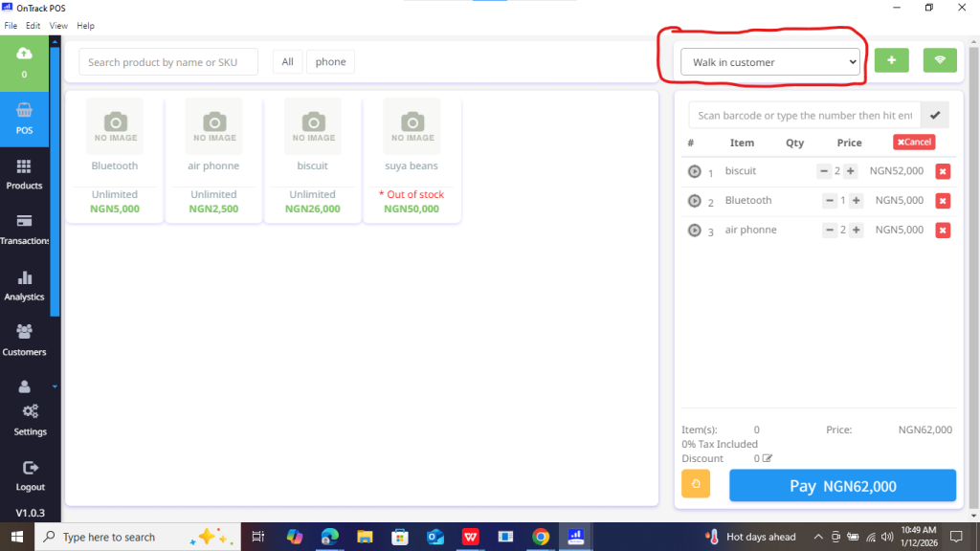The image size is (980, 551).
Task: Click the yellow hold order hand button
Action: pyautogui.click(x=696, y=484)
